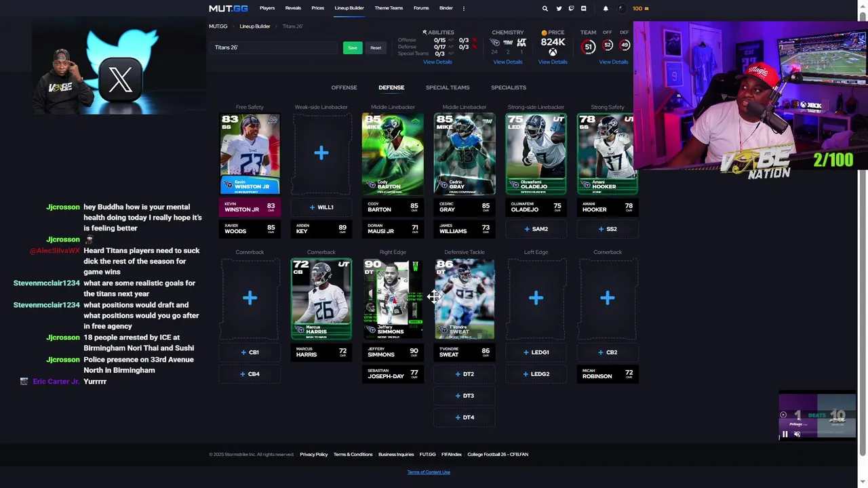Add player at LEDG2 slot
The height and width of the screenshot is (488, 868).
[536, 374]
